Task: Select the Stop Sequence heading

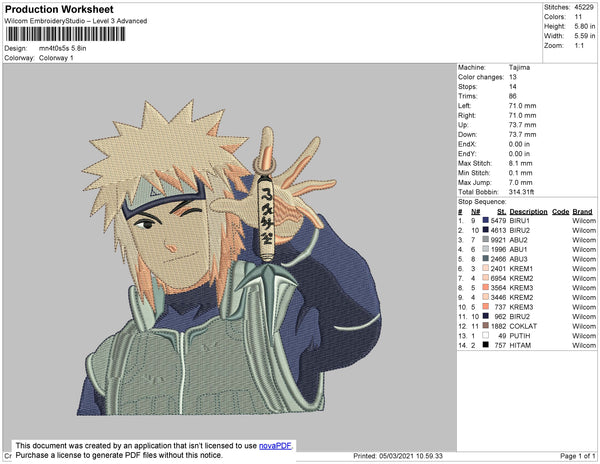Action: click(x=482, y=202)
